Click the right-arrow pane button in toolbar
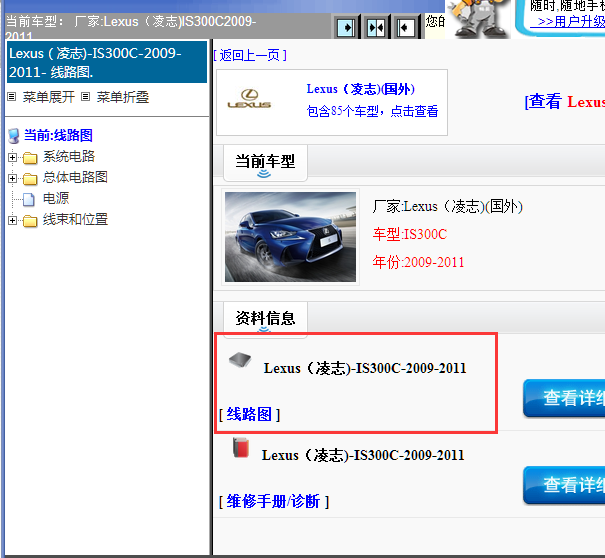 (346, 27)
